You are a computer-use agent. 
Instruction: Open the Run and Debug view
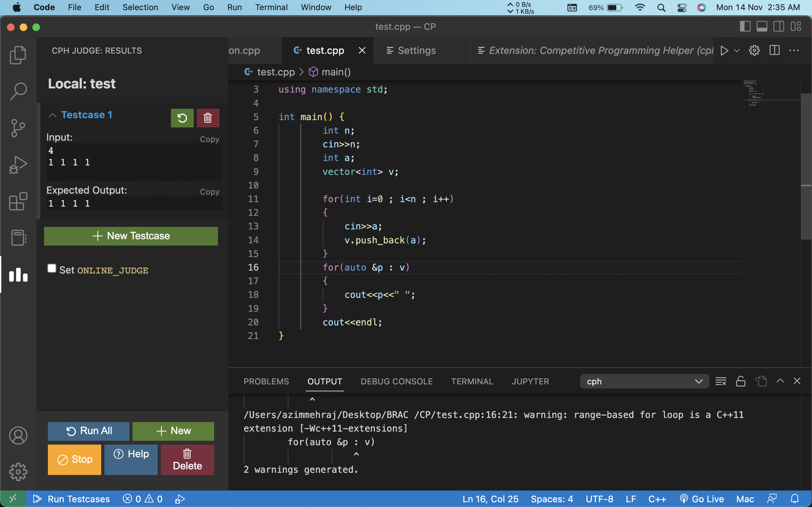(18, 164)
